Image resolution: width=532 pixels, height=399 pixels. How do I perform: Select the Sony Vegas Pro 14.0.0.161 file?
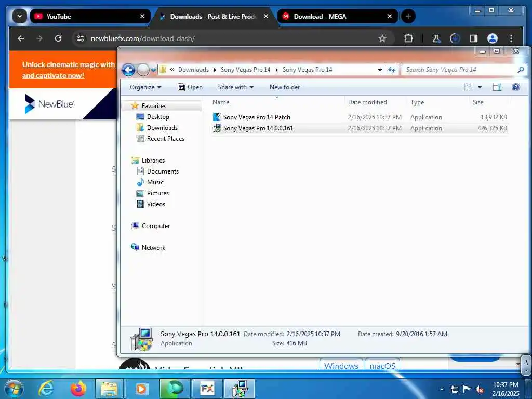pos(360,128)
